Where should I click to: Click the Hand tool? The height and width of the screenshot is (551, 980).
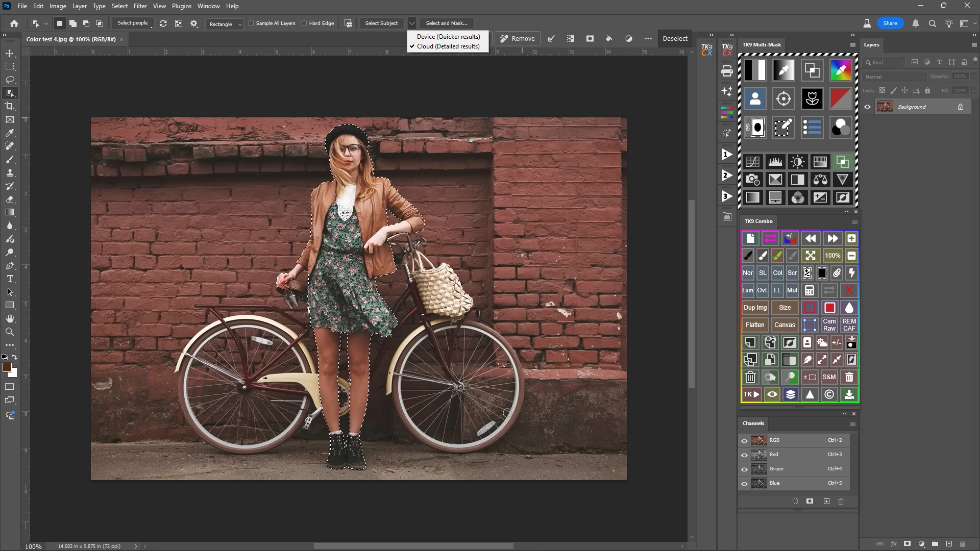(x=10, y=318)
